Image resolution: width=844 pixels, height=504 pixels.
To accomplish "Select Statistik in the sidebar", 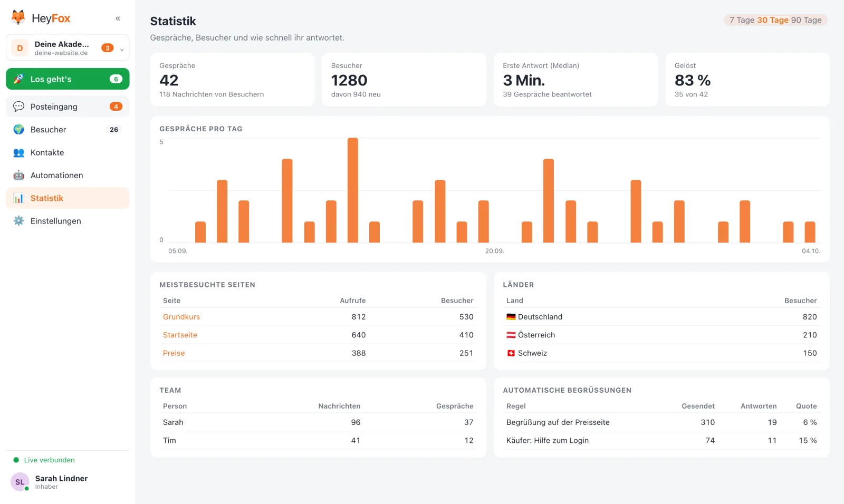I will click(68, 198).
